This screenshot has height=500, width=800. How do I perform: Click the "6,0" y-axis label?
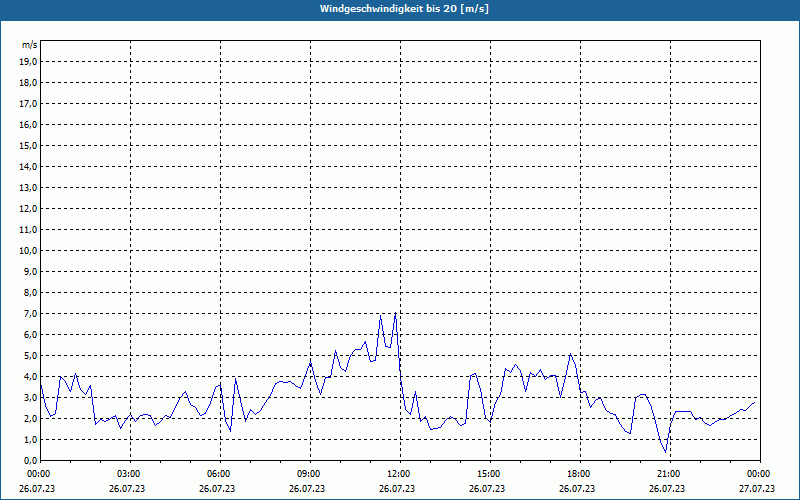30,335
